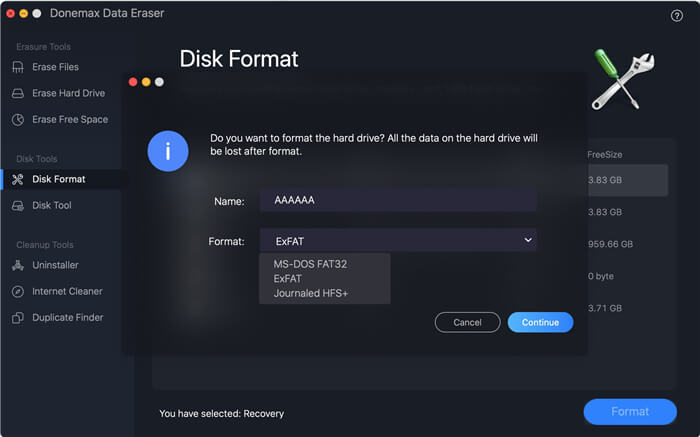
Task: Click the Format dropdown chevron arrow
Action: pos(528,240)
